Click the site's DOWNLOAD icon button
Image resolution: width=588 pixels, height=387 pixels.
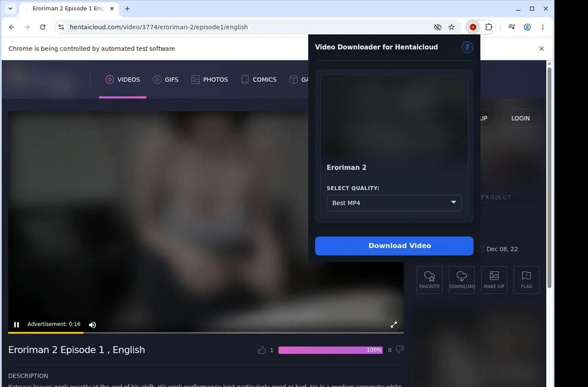(x=462, y=280)
